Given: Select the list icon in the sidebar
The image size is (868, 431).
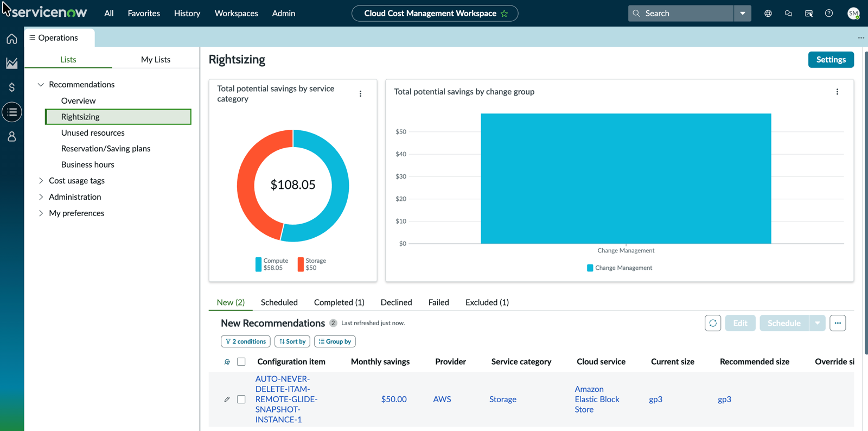Looking at the screenshot, I should (x=12, y=112).
